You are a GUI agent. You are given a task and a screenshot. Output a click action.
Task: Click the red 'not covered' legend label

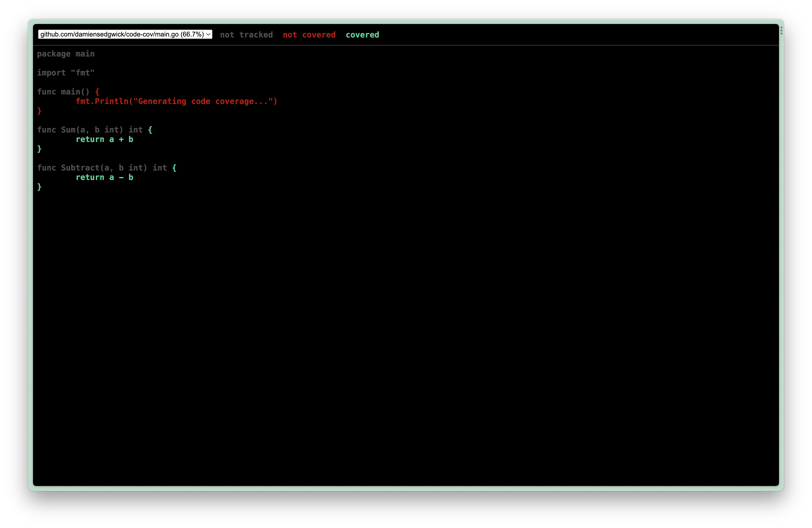309,35
